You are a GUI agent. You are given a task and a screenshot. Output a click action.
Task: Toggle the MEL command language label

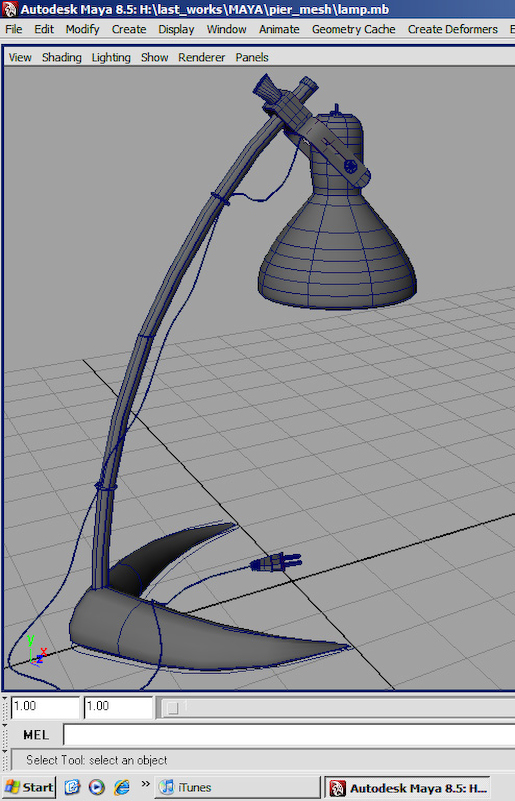tap(36, 735)
